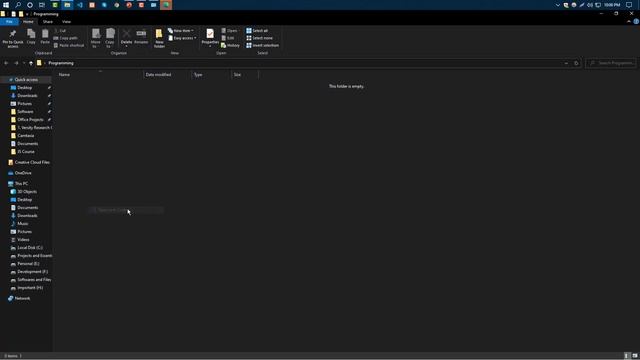Click the Windows Start button
The width and height of the screenshot is (640, 360).
click(x=6, y=5)
